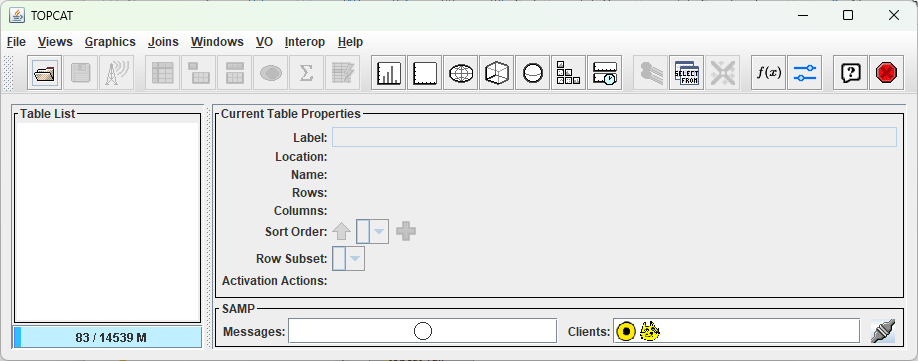918x361 pixels.
Task: Open the Corner plot grid icon
Action: pyautogui.click(x=568, y=73)
